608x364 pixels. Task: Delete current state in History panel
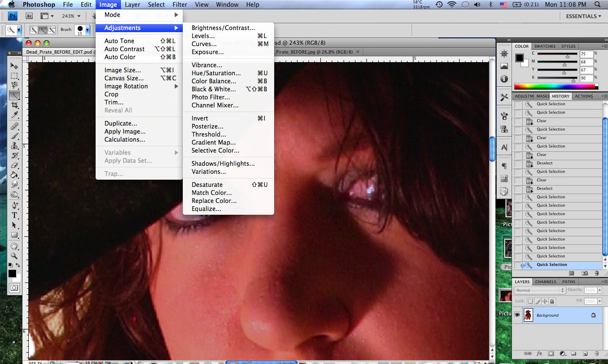click(x=597, y=274)
